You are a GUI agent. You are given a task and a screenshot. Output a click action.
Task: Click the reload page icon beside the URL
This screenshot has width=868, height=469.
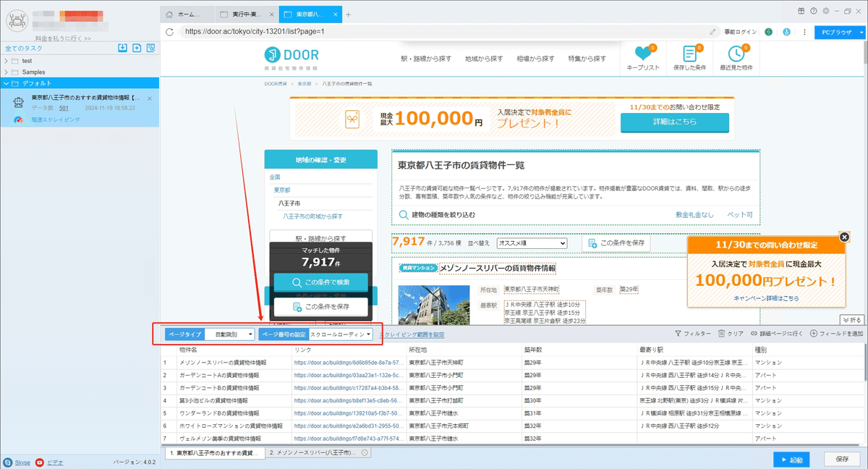[x=169, y=32]
